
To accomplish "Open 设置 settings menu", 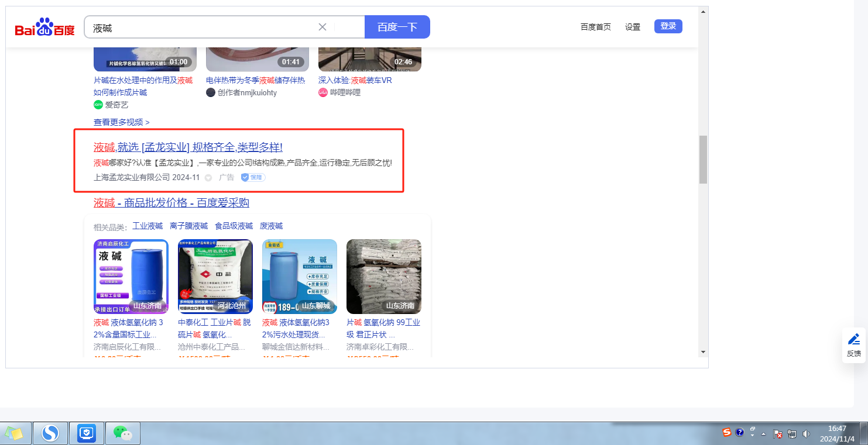I will pyautogui.click(x=633, y=27).
